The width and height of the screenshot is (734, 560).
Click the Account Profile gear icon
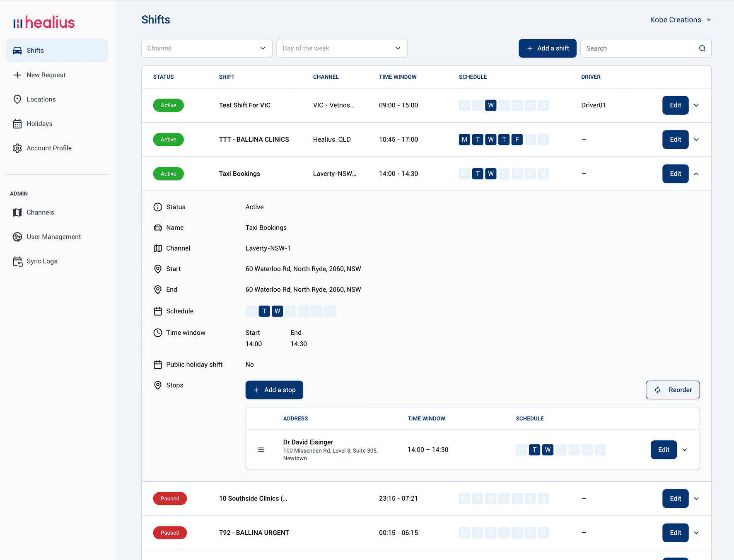click(x=17, y=148)
